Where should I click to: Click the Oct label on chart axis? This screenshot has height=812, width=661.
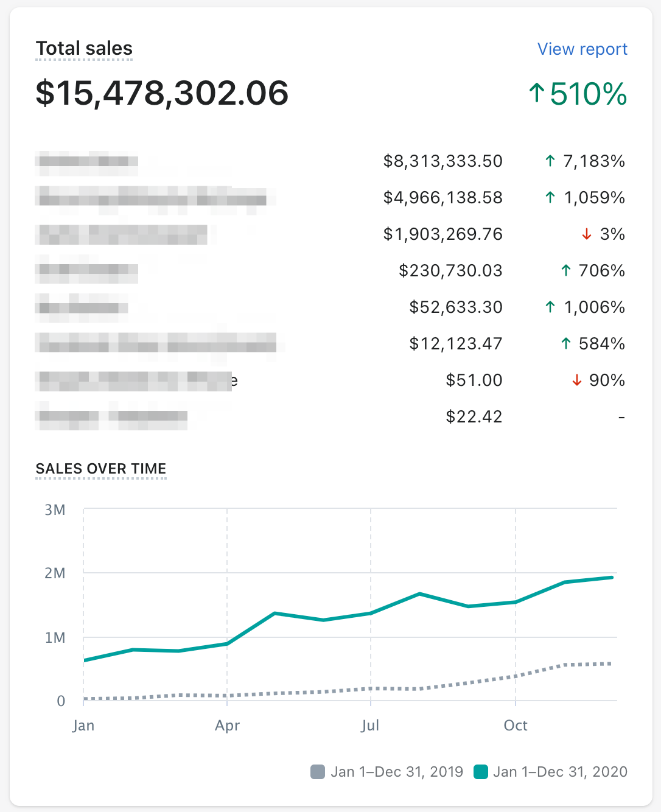click(x=516, y=726)
